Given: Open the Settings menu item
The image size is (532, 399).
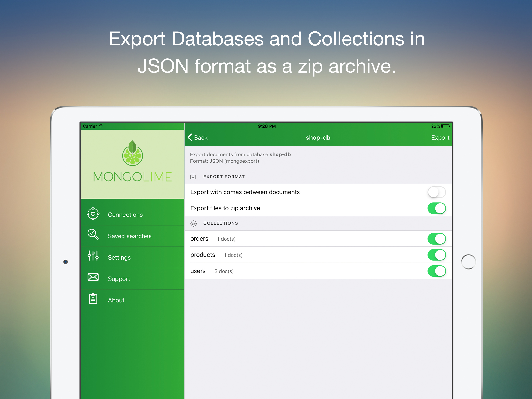Looking at the screenshot, I should [x=119, y=258].
